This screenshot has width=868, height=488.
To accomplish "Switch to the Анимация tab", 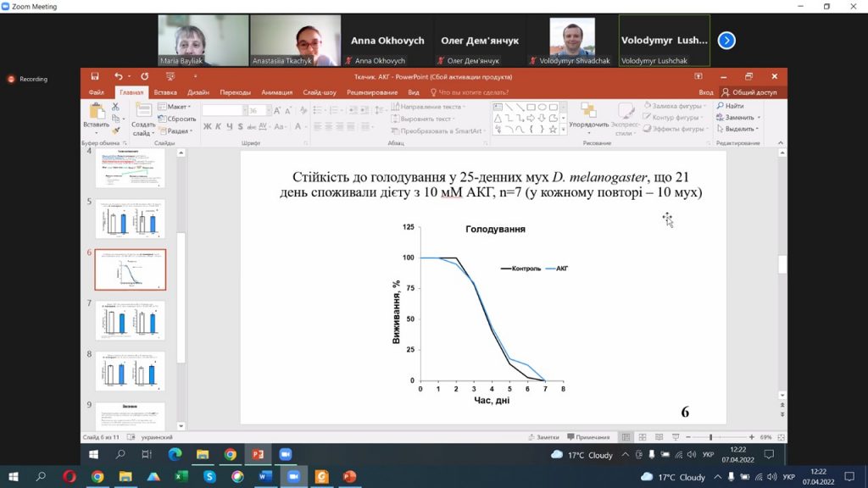I will click(277, 92).
